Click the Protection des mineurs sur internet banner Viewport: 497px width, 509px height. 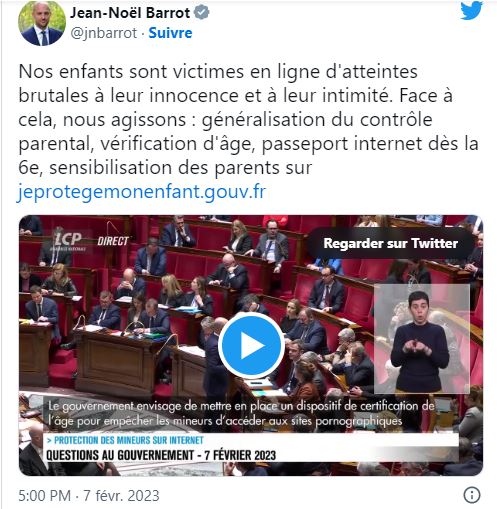[129, 440]
